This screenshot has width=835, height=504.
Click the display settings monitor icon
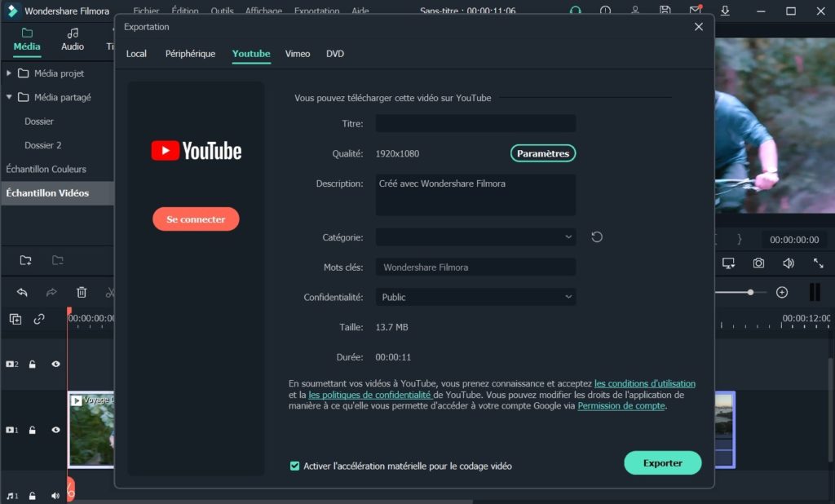[x=728, y=263]
